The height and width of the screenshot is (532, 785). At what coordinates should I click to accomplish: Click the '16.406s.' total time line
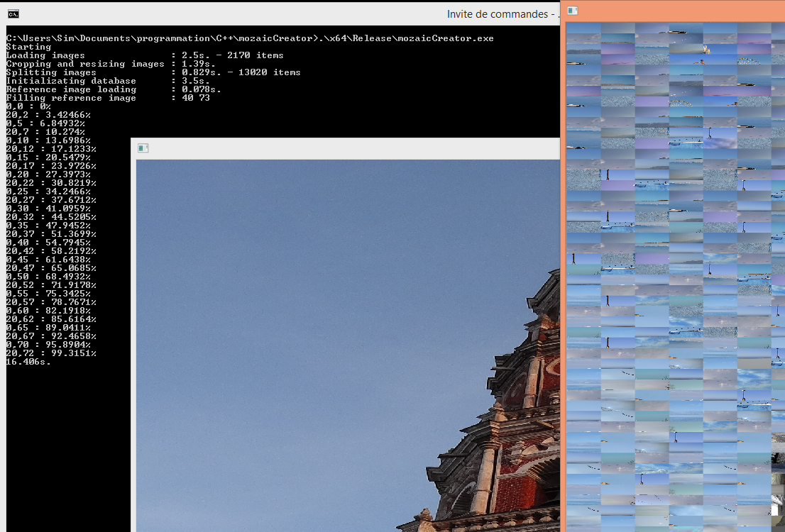click(28, 362)
